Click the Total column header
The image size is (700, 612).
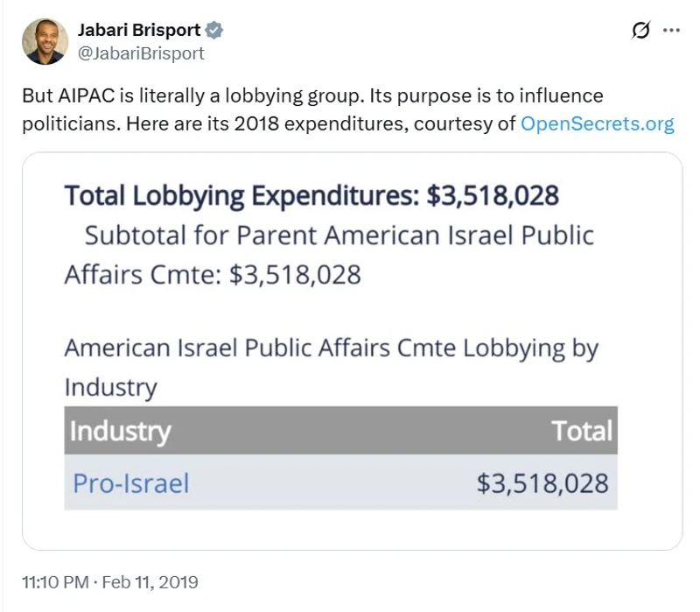[x=582, y=431]
